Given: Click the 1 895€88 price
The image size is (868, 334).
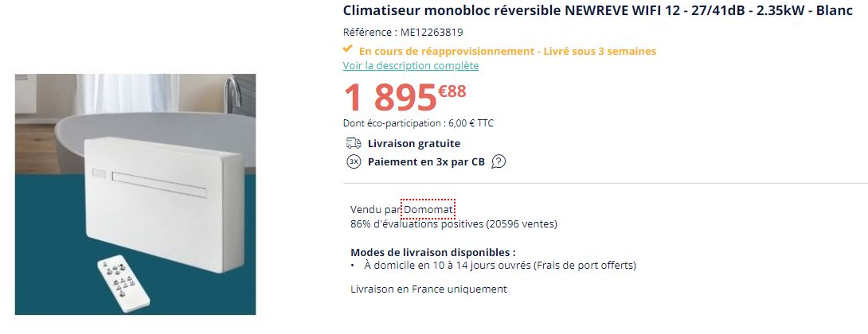Looking at the screenshot, I should pyautogui.click(x=405, y=97).
